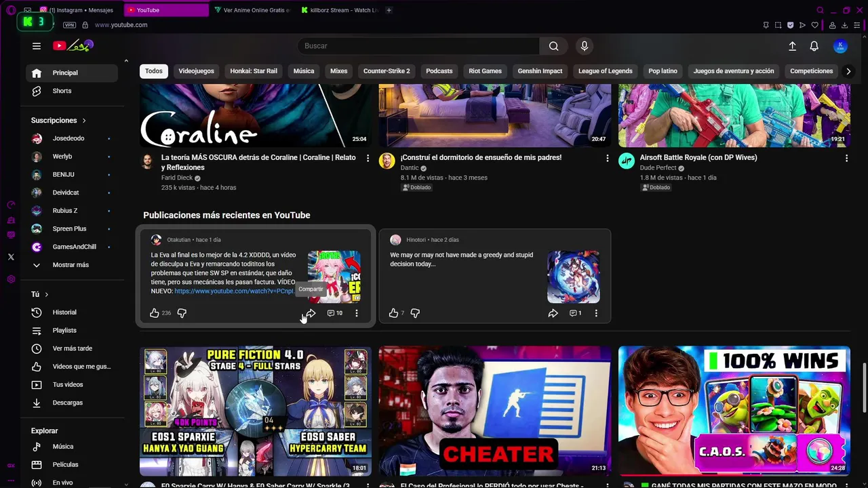Click the browser pin icon
The height and width of the screenshot is (488, 868).
[766, 25]
